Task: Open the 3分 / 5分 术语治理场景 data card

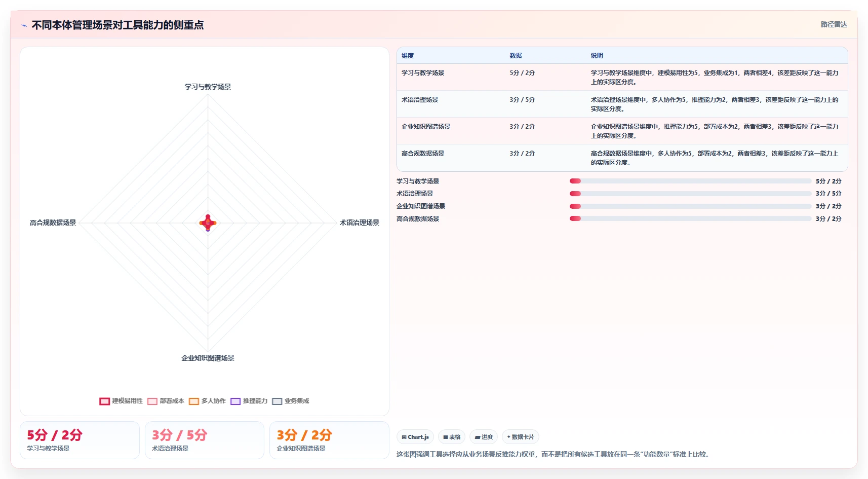Action: [x=205, y=440]
